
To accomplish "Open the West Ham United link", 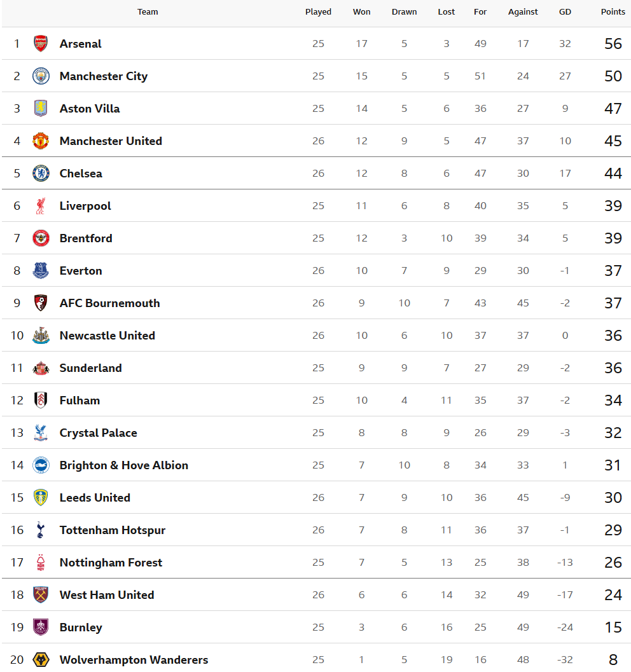I will (107, 595).
